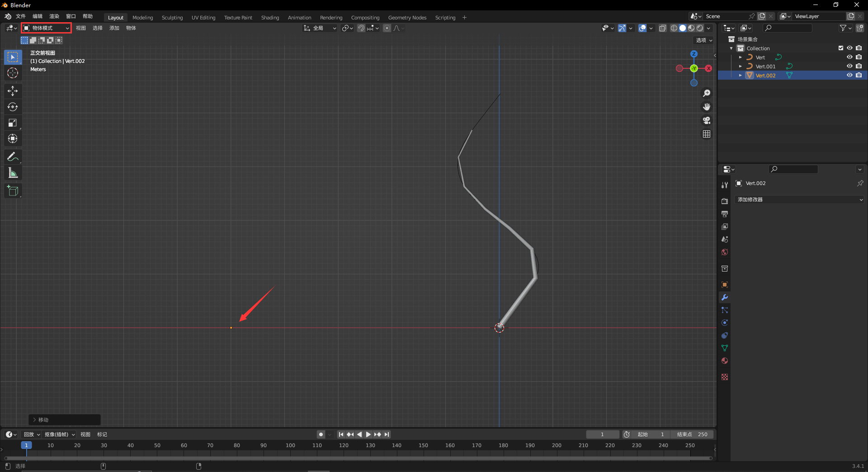Jump to the previous keyframe
The image size is (868, 472).
(x=350, y=434)
